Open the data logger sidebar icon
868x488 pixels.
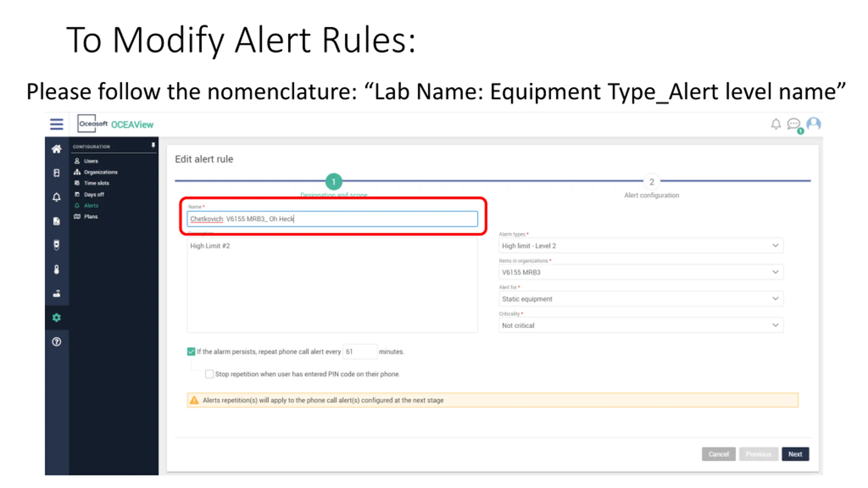click(57, 245)
